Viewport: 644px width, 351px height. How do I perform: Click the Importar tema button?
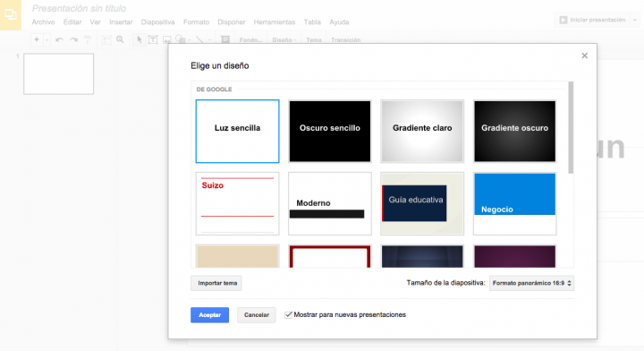pos(216,283)
